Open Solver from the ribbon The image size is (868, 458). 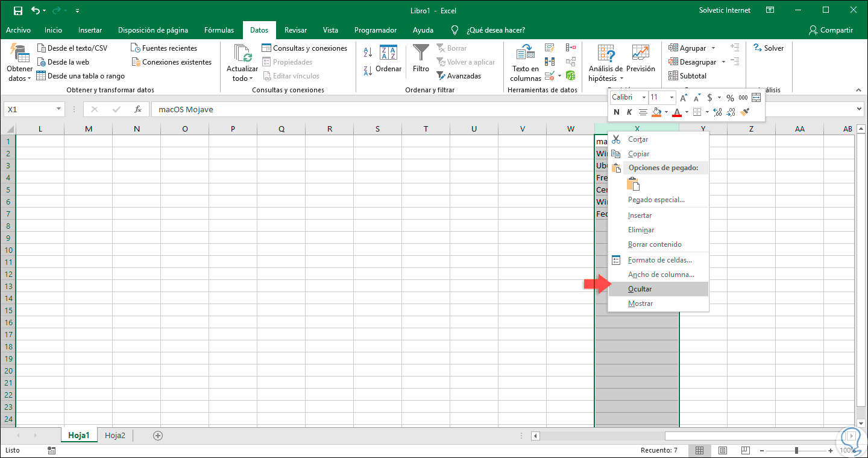(769, 48)
